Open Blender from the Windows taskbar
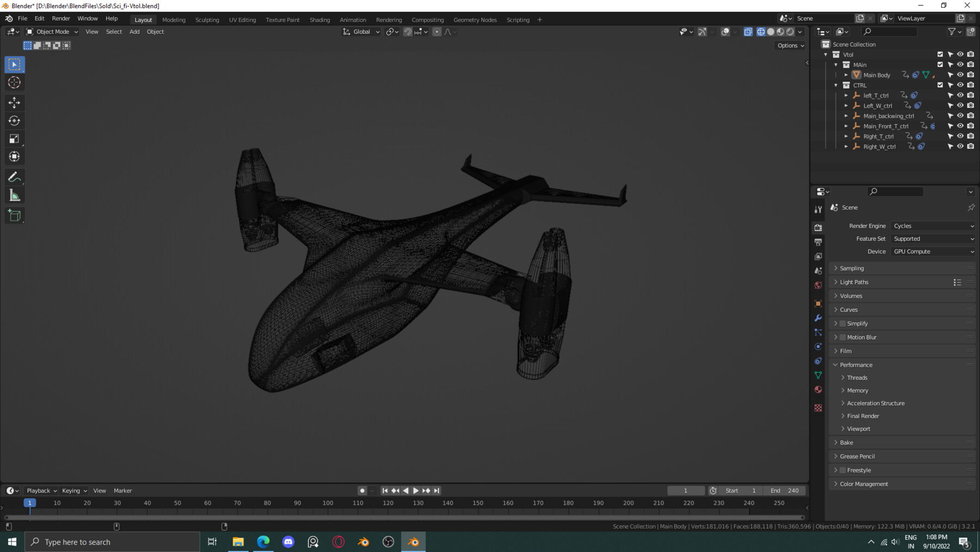This screenshot has height=552, width=980. 413,542
